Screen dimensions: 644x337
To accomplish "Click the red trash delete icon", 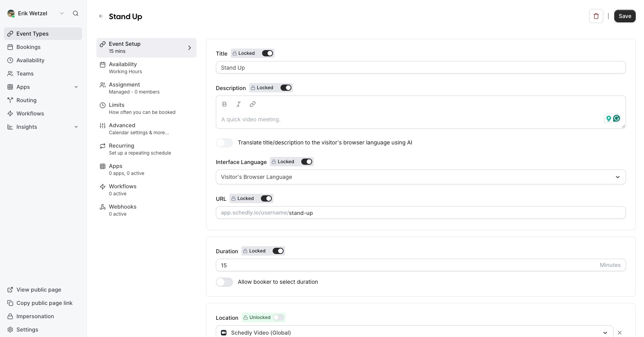I will coord(596,16).
